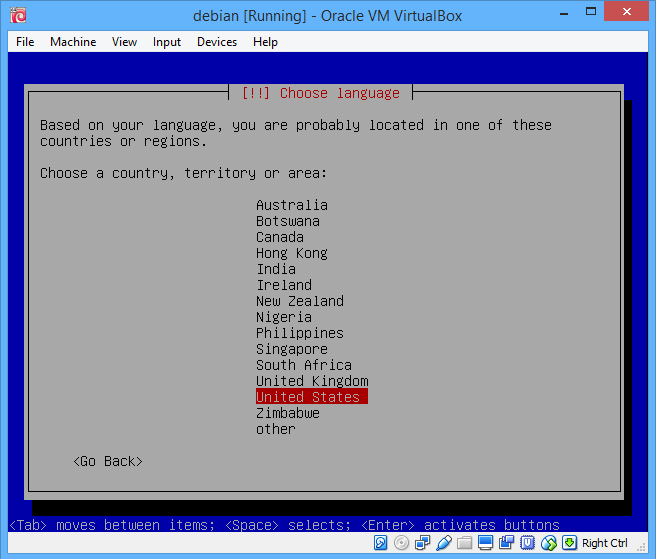The width and height of the screenshot is (656, 559).
Task: Choose Ireland in the country list
Action: point(284,285)
